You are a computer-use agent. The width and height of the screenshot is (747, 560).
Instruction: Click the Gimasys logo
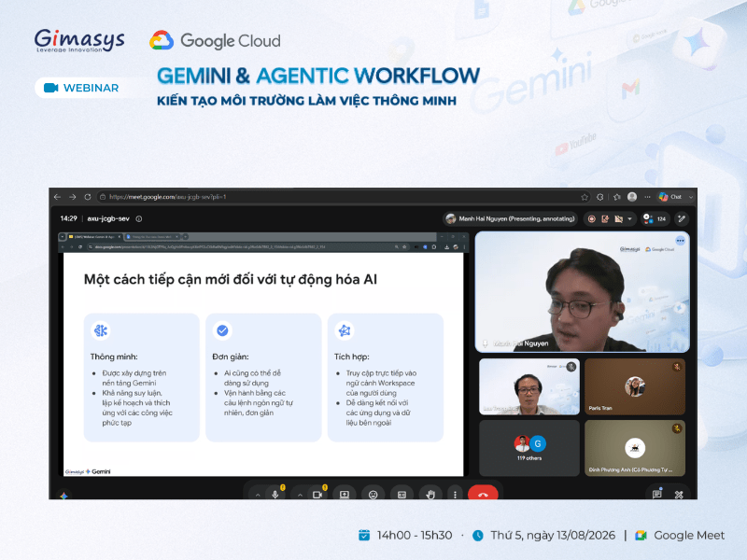79,40
